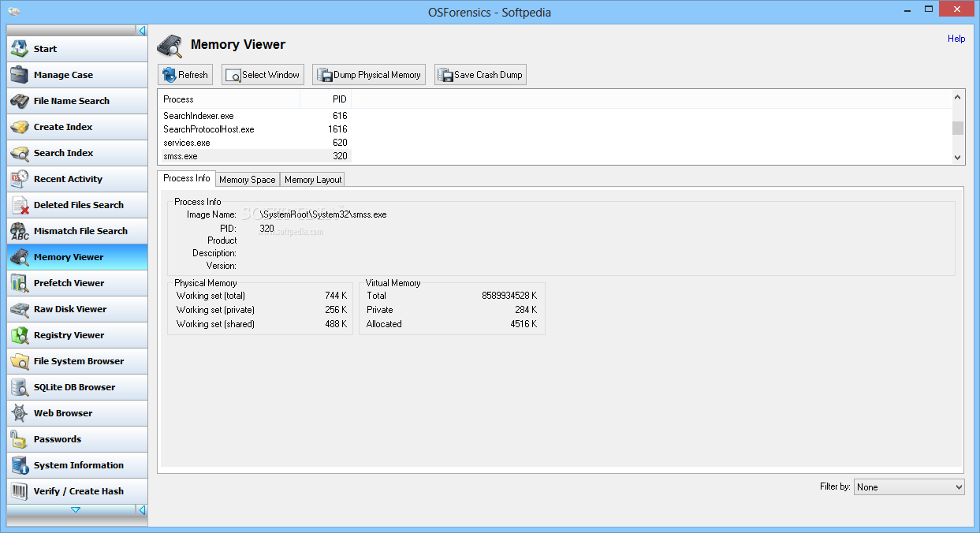Click the Process Info PID 320 value
The width and height of the screenshot is (980, 533).
point(267,229)
